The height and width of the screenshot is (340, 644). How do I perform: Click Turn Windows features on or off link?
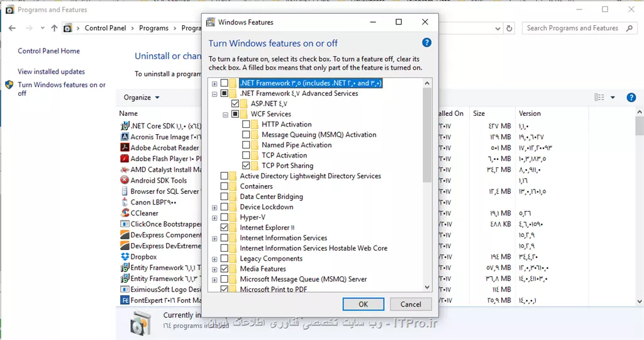click(62, 89)
